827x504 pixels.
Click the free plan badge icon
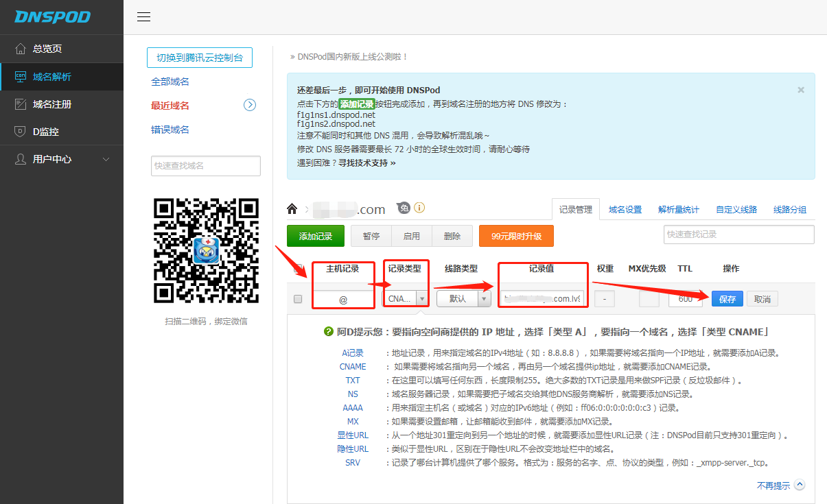point(404,208)
